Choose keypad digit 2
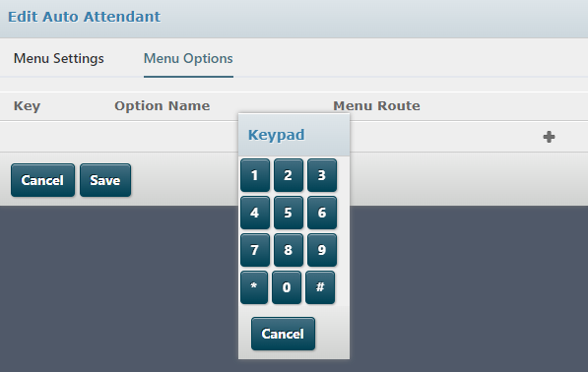Image resolution: width=588 pixels, height=372 pixels. click(x=289, y=175)
